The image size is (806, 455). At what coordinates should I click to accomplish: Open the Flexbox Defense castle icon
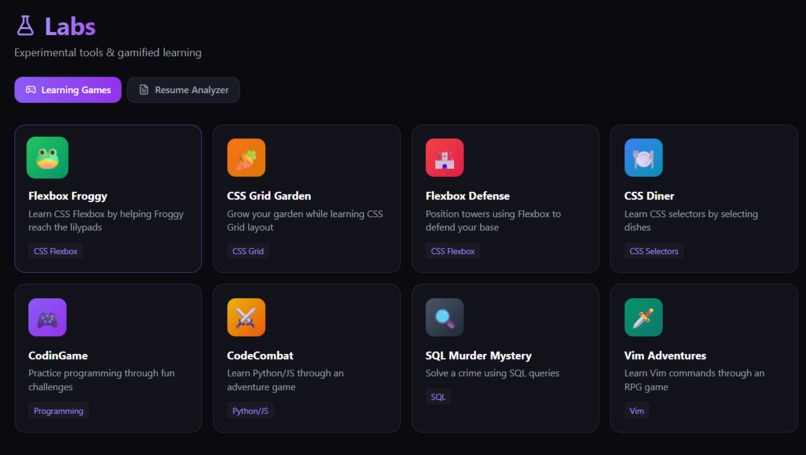[x=445, y=157]
